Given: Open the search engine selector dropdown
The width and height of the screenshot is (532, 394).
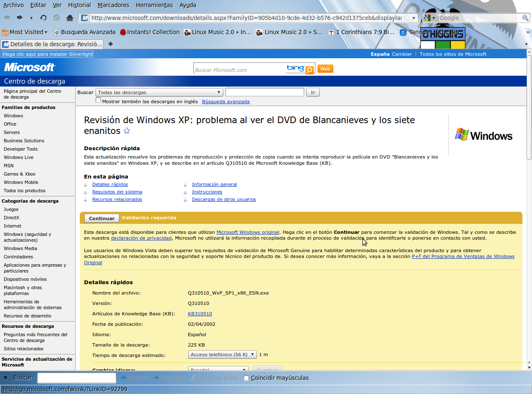Looking at the screenshot, I should (430, 18).
